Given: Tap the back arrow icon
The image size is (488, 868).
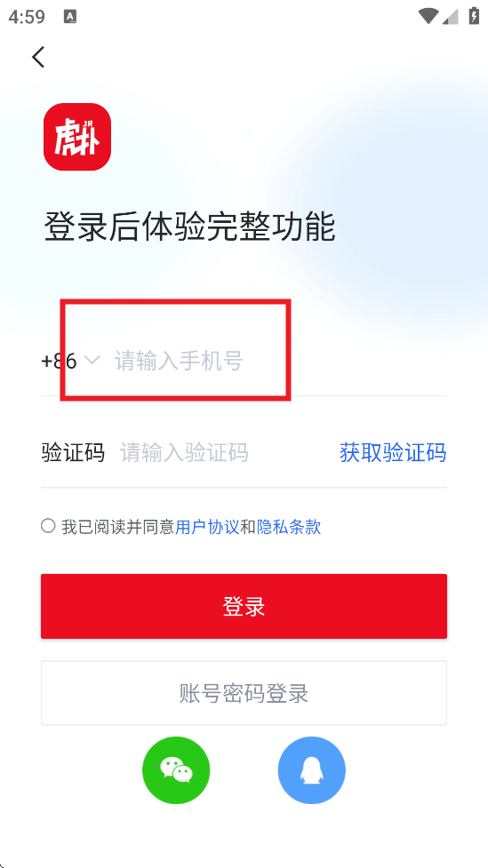Looking at the screenshot, I should click(x=38, y=57).
